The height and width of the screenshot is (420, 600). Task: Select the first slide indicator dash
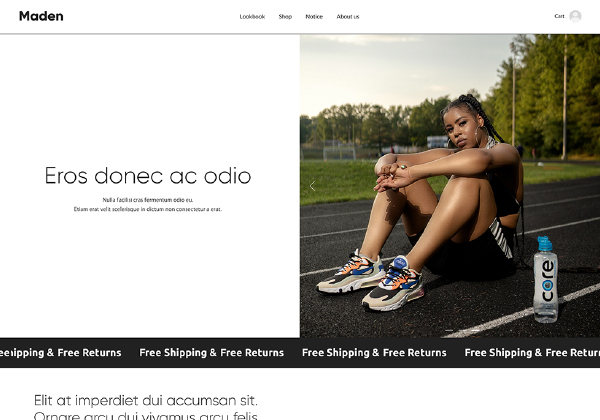click(449, 330)
